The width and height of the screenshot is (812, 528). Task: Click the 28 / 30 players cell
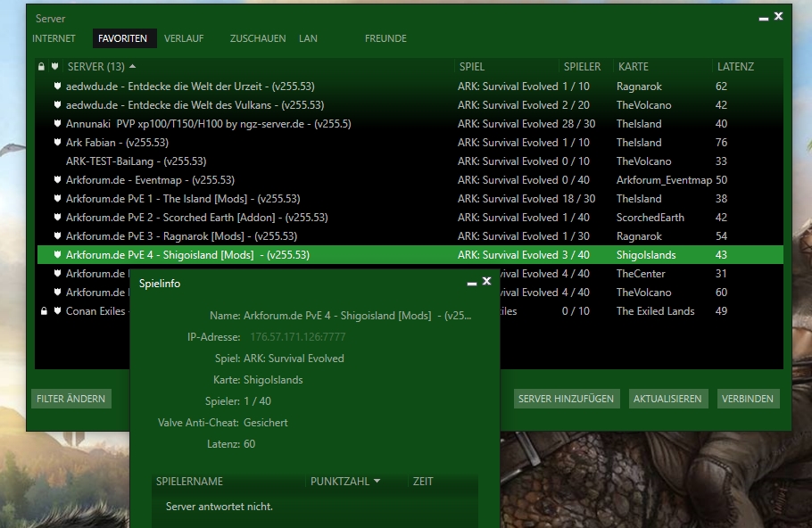[578, 123]
